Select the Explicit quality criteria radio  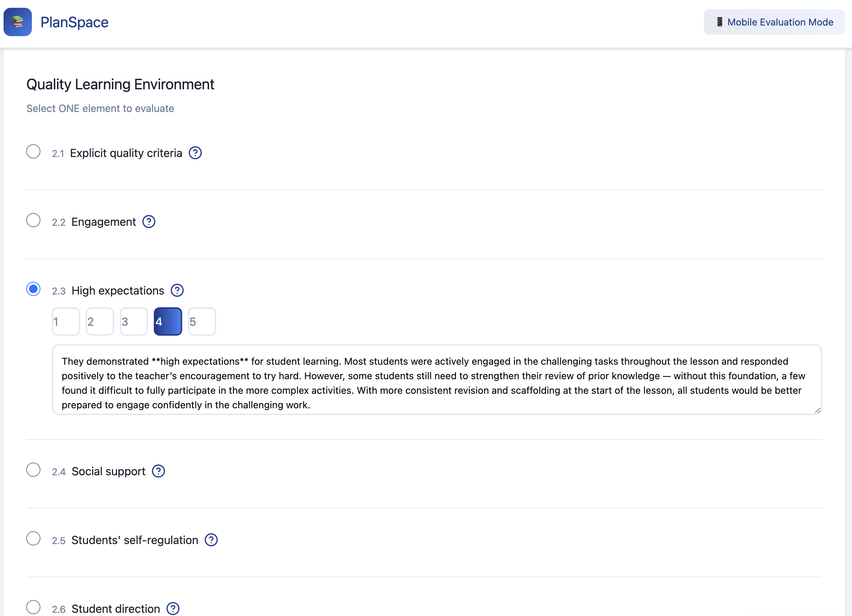(x=33, y=151)
